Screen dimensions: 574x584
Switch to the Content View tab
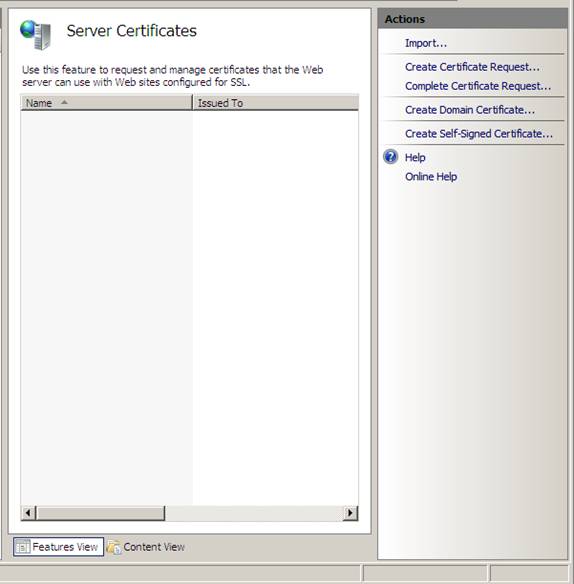(146, 547)
